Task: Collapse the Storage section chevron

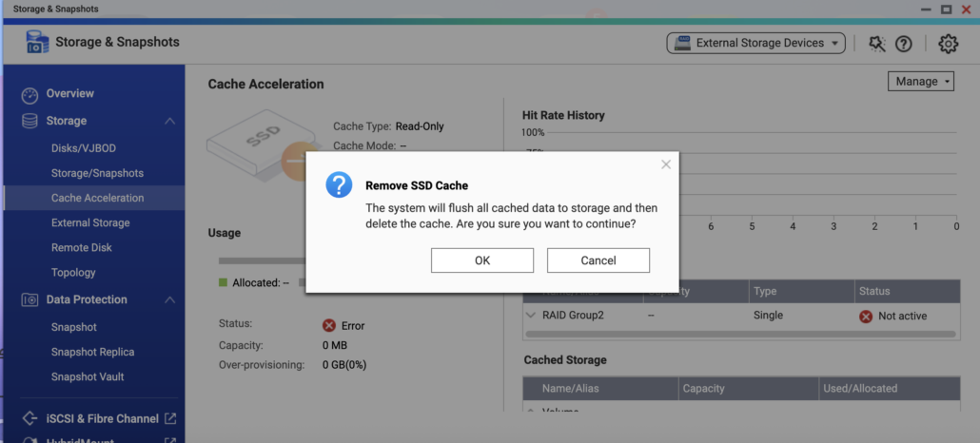Action: pyautogui.click(x=169, y=122)
